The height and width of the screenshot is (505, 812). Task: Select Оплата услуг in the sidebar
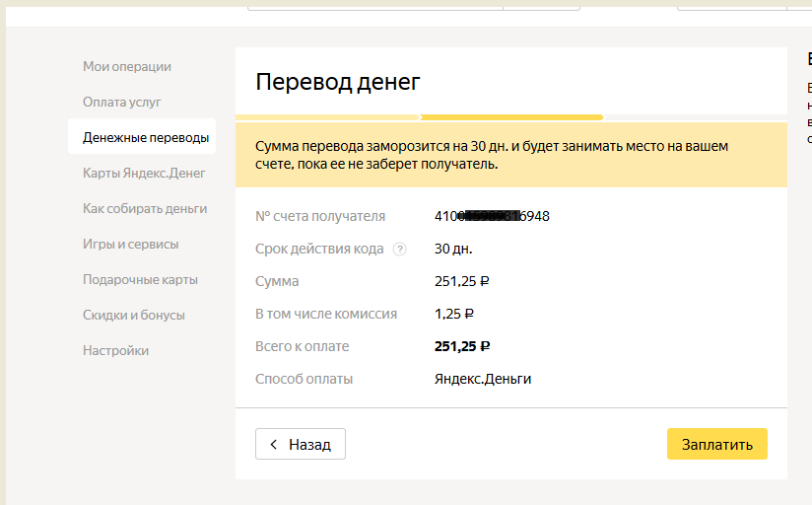coord(122,102)
